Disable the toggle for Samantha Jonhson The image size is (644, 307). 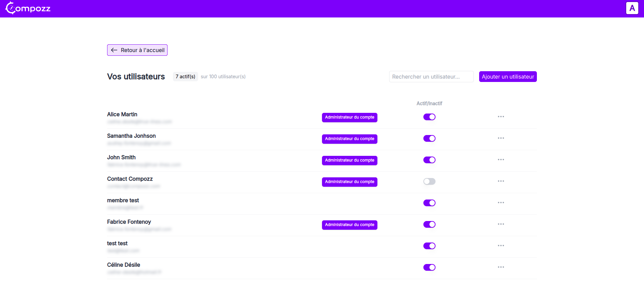point(429,138)
